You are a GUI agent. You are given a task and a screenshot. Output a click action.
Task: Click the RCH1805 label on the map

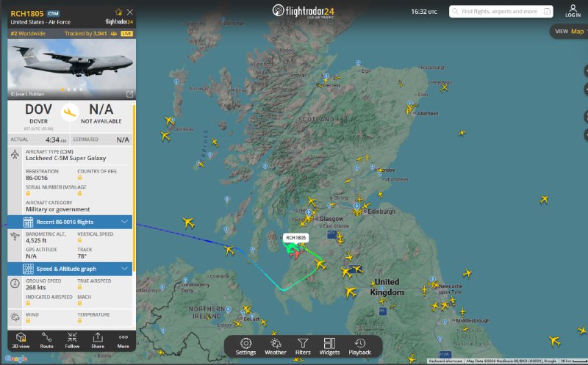coord(295,238)
